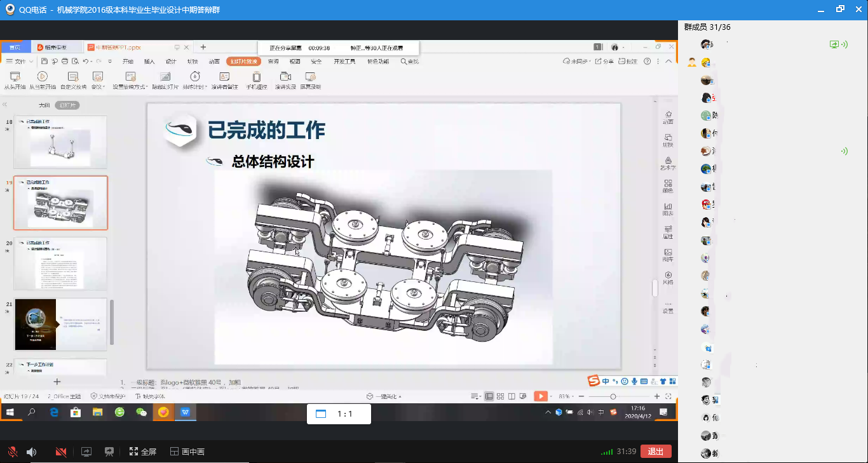This screenshot has height=463, width=868.
Task: Toggle the speaker volume icon
Action: [x=31, y=452]
